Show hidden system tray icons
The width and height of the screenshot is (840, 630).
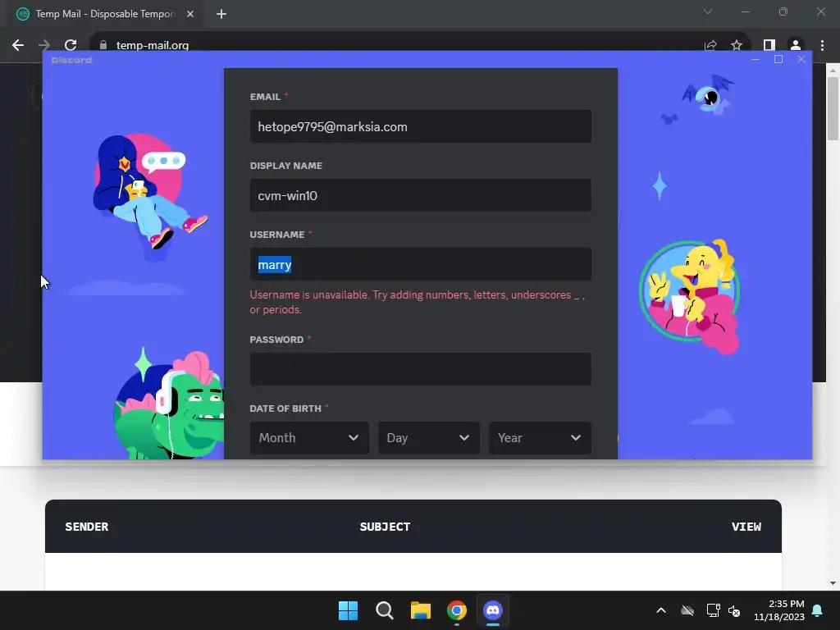(661, 610)
